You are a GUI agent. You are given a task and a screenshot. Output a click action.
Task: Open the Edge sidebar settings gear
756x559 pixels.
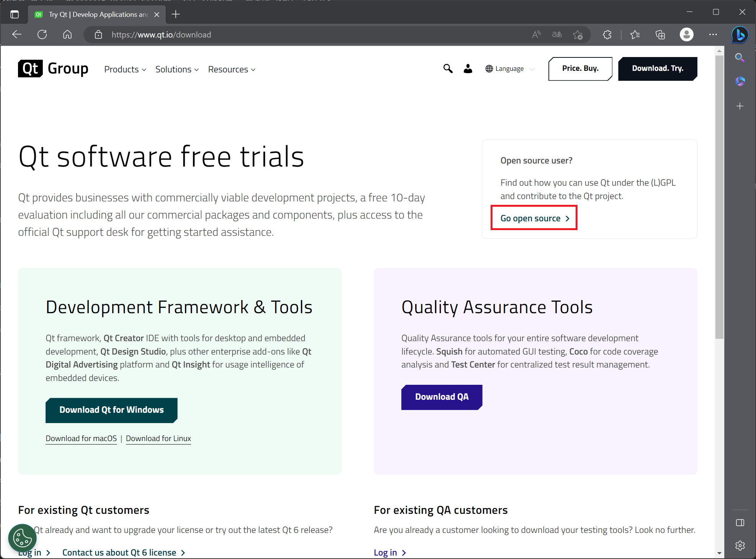click(740, 545)
